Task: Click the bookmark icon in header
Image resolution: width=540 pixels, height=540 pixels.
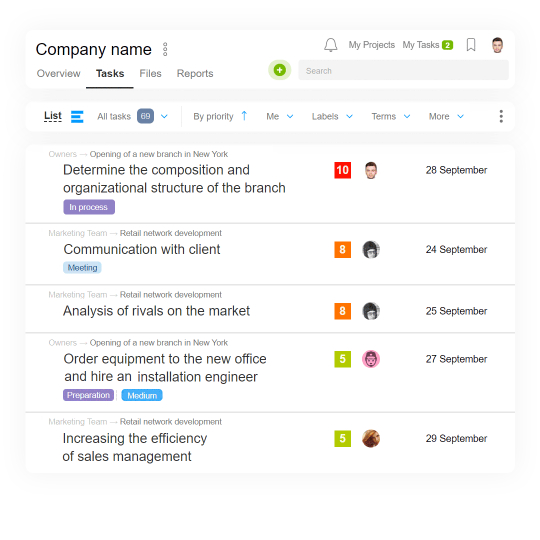Action: coord(471,45)
